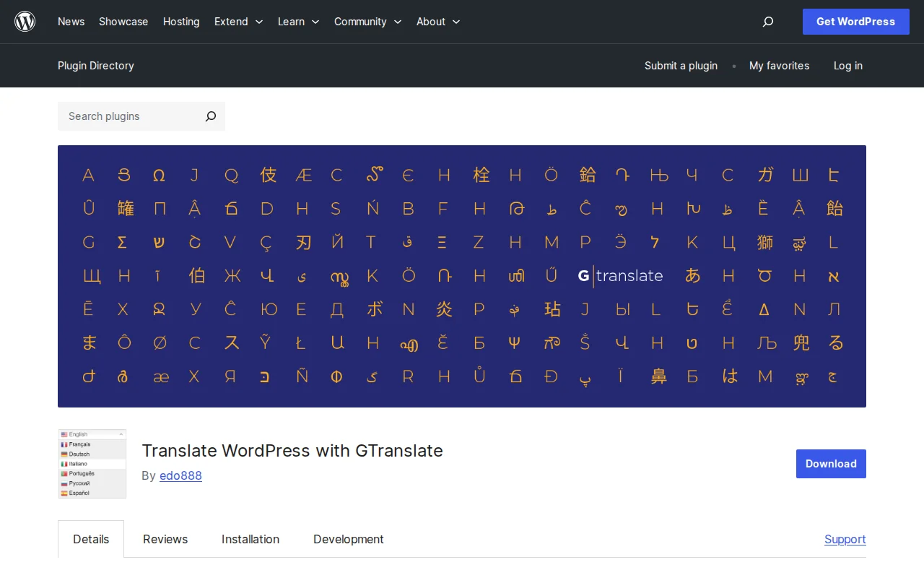Click the GTranslate logo in the banner

(619, 275)
